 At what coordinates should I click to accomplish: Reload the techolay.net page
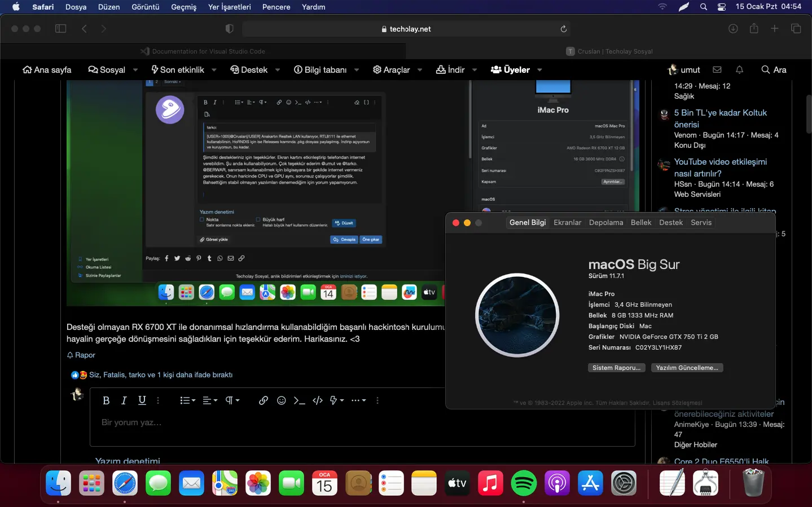563,29
